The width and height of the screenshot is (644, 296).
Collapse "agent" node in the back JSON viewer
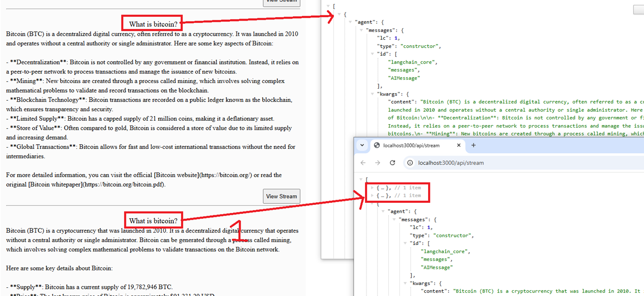tap(350, 22)
